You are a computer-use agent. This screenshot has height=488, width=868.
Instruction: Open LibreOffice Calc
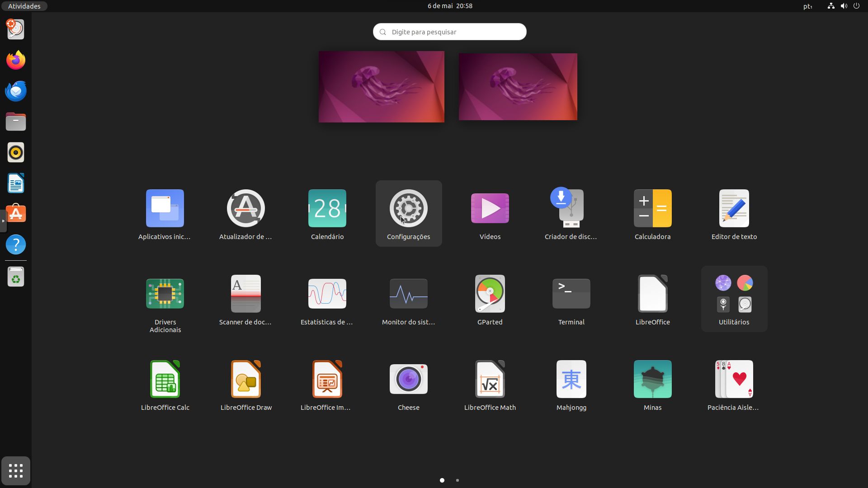(x=165, y=380)
